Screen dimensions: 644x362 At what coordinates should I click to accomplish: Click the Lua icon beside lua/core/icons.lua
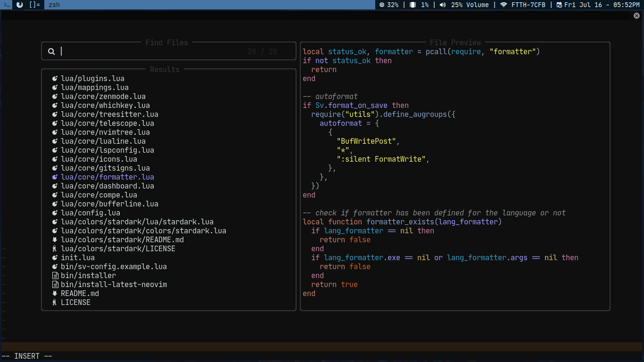(55, 159)
